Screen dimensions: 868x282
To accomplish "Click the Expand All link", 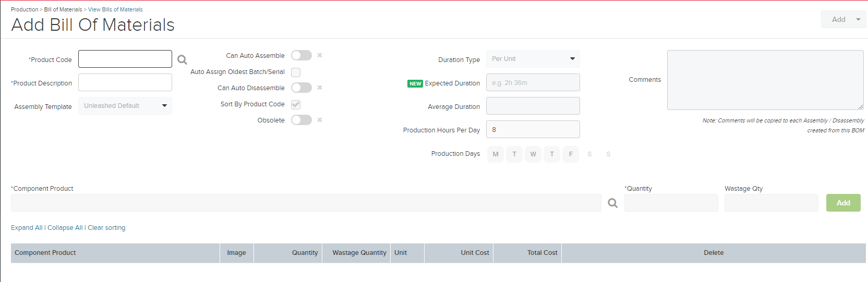I will click(x=27, y=228).
